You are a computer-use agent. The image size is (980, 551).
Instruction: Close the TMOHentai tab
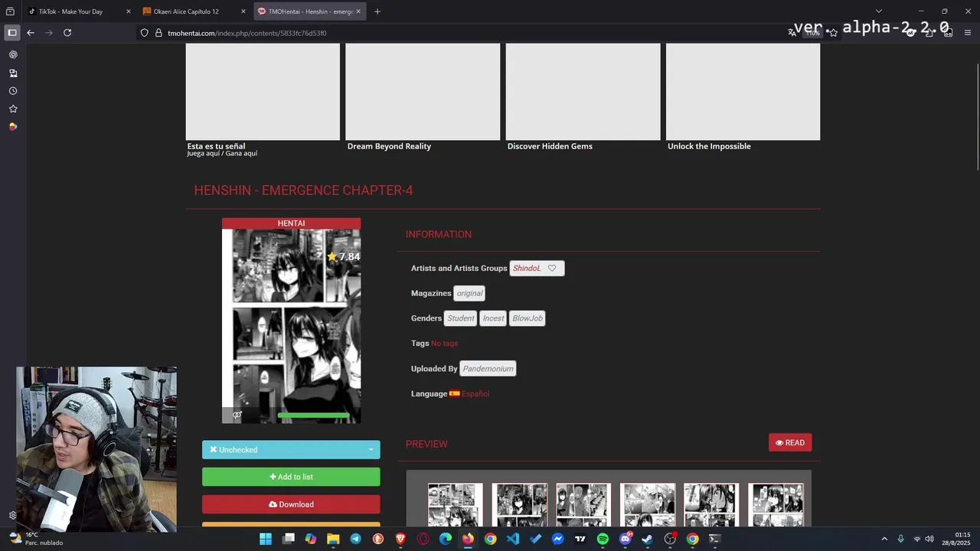(358, 11)
